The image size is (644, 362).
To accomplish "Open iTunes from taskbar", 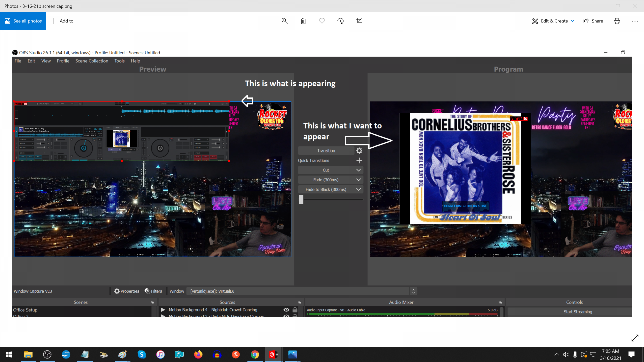I will [x=160, y=355].
